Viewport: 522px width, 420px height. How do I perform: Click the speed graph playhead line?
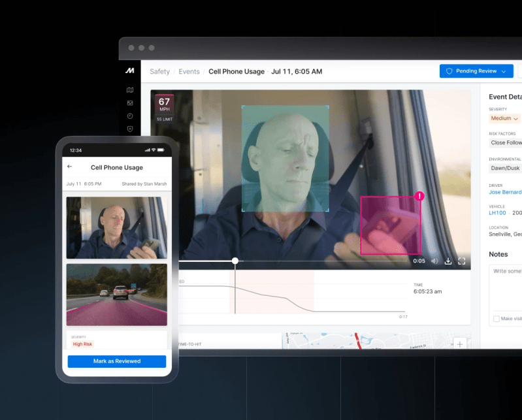pos(235,289)
